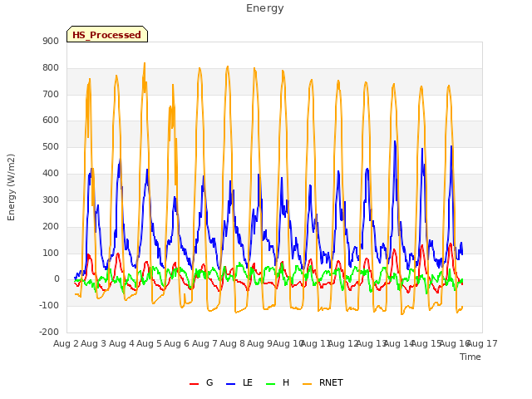Image resolution: width=532 pixels, height=399 pixels.
Task: Click the -100 y-axis tick value
Action: point(49,305)
